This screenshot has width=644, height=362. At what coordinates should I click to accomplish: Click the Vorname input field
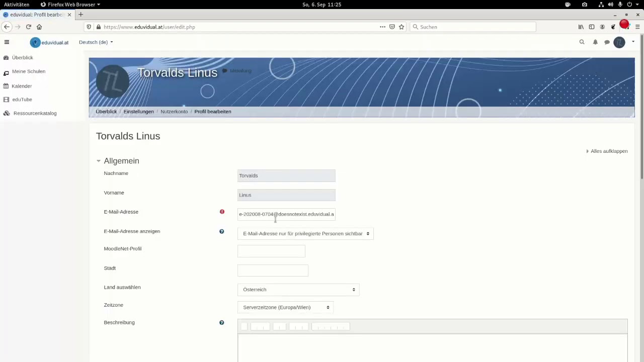[286, 195]
